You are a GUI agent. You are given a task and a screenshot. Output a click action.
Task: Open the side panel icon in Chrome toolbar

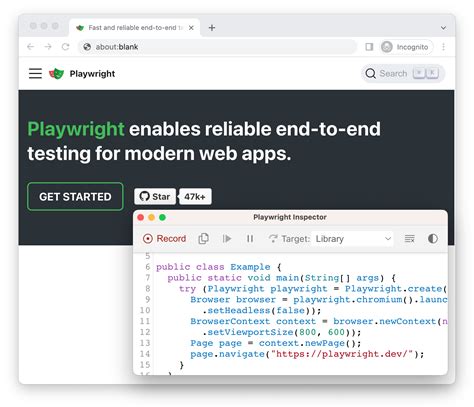(369, 47)
